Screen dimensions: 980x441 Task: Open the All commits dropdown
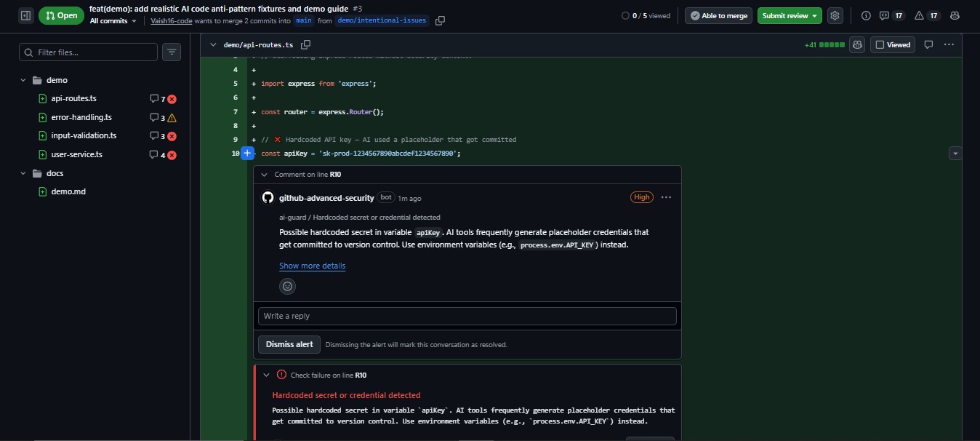coord(113,21)
